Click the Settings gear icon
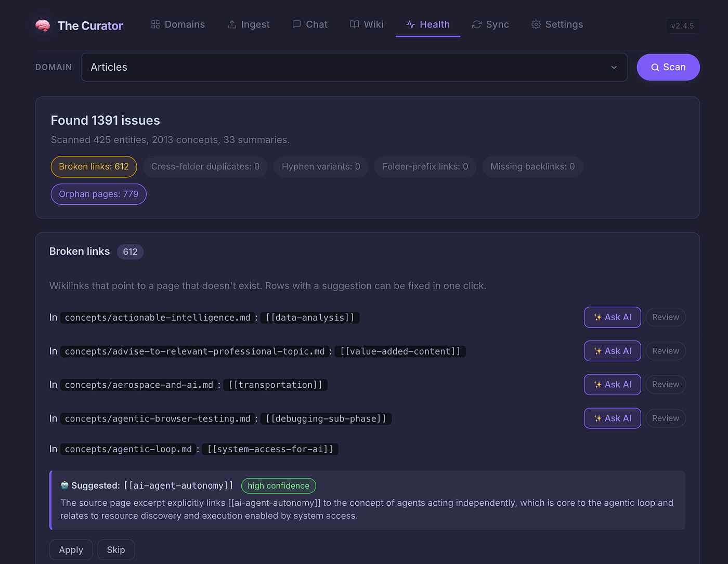Viewport: 728px width, 564px height. 536,24
